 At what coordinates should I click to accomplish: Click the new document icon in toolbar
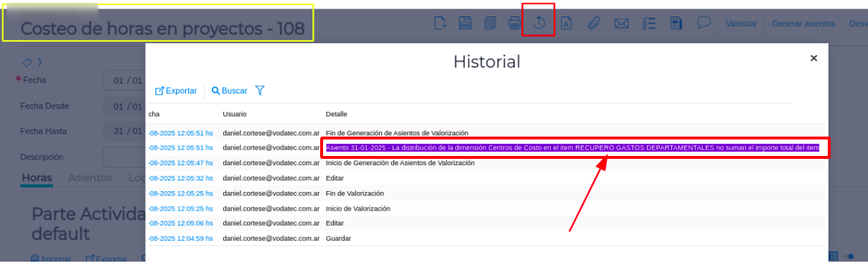441,23
